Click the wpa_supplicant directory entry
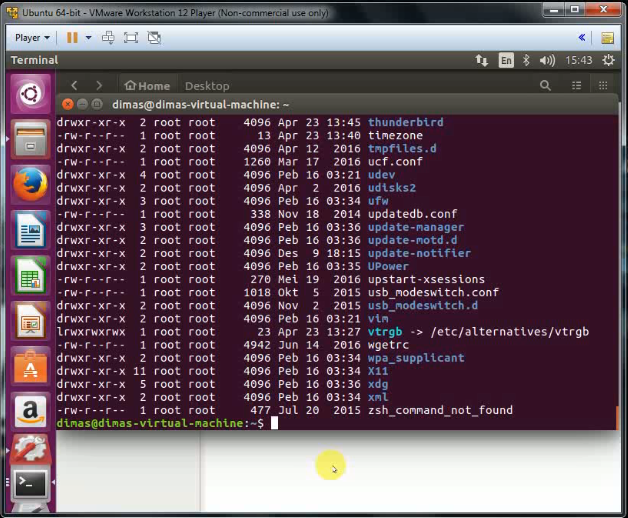 tap(416, 358)
